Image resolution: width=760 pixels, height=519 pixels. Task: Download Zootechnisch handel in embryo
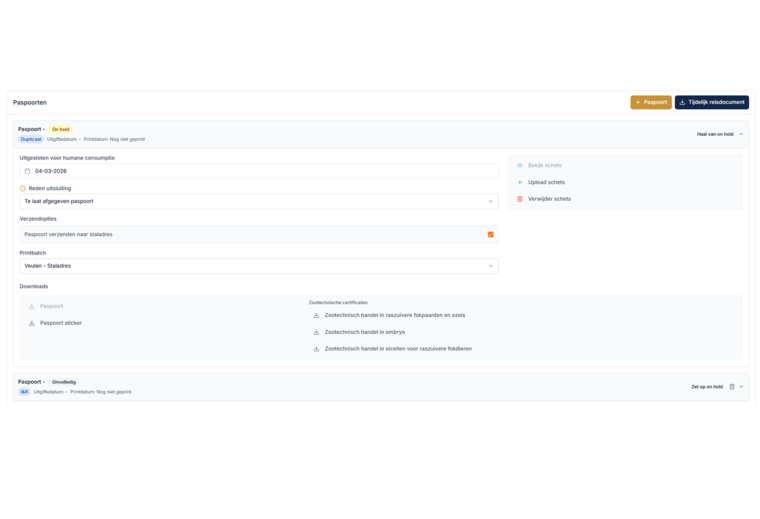point(364,332)
